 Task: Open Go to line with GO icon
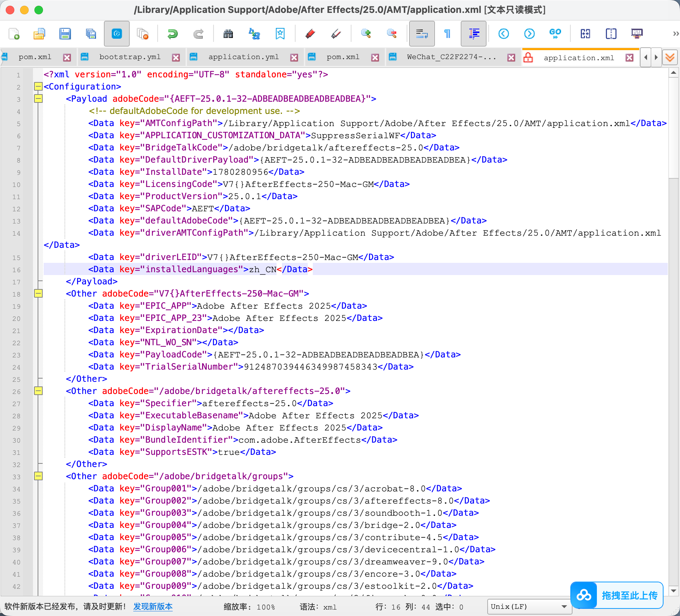pos(555,34)
